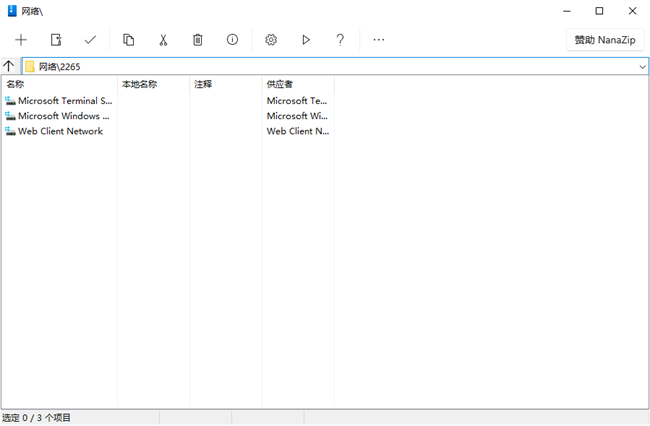Viewport: 650px width, 426px height.
Task: Open Settings with the gear icon
Action: [271, 40]
